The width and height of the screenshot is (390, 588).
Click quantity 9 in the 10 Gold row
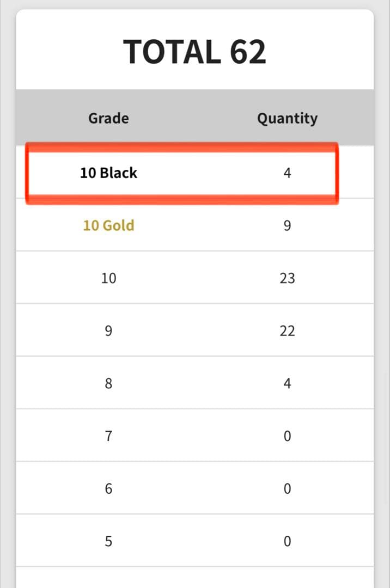287,225
